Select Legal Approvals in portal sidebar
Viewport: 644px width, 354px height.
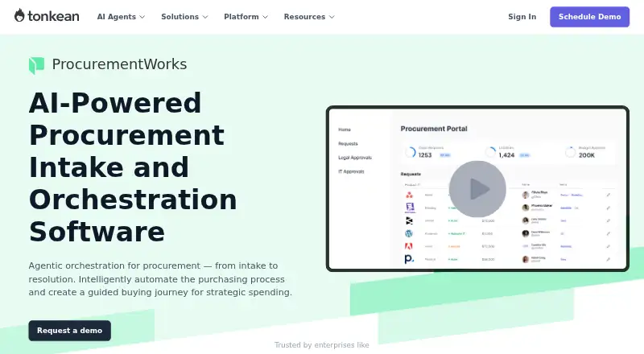pyautogui.click(x=355, y=158)
